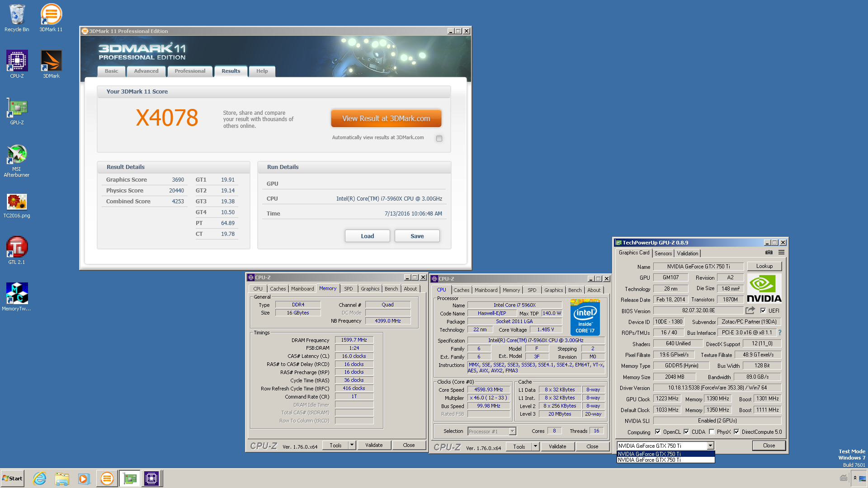Open Internet Explorer from the taskbar
868x488 pixels.
point(40,479)
